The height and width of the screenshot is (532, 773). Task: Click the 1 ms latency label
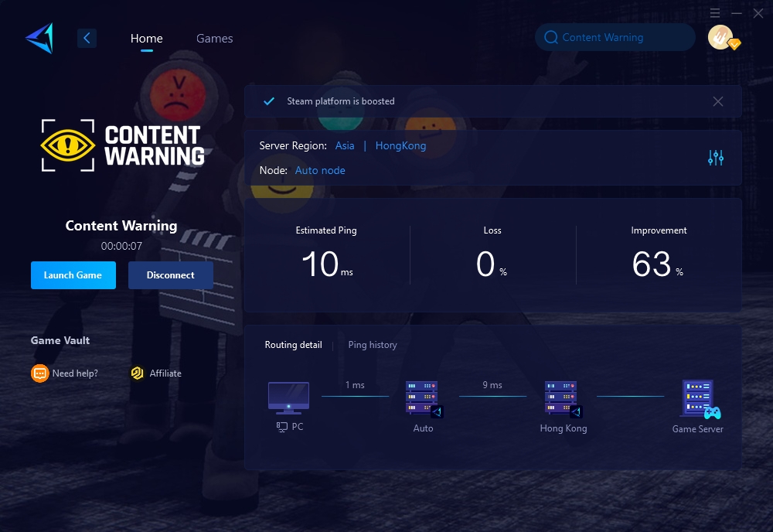tap(355, 384)
